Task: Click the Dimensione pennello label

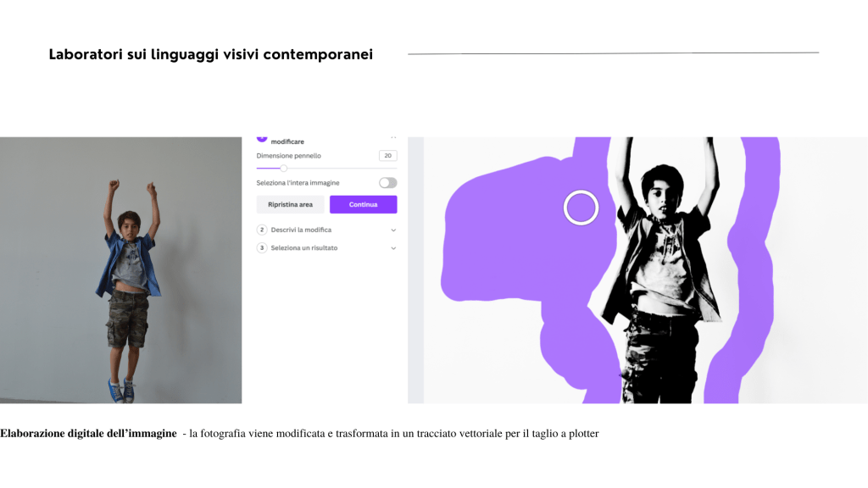Action: point(288,156)
